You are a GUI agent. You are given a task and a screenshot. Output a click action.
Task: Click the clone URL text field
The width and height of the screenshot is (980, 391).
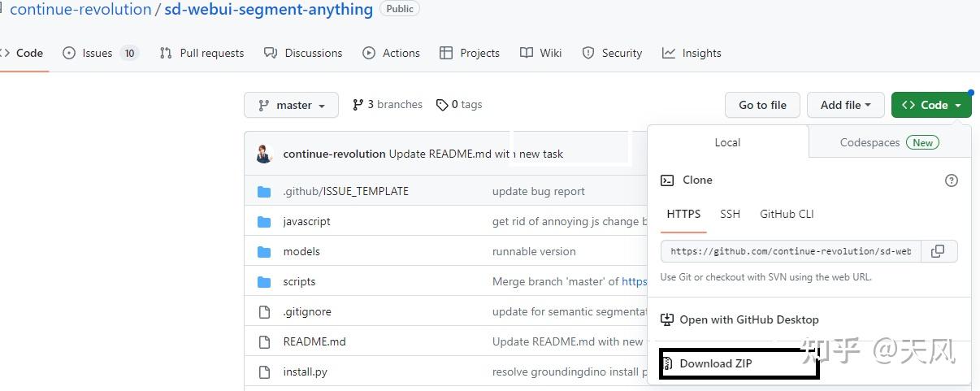[791, 251]
